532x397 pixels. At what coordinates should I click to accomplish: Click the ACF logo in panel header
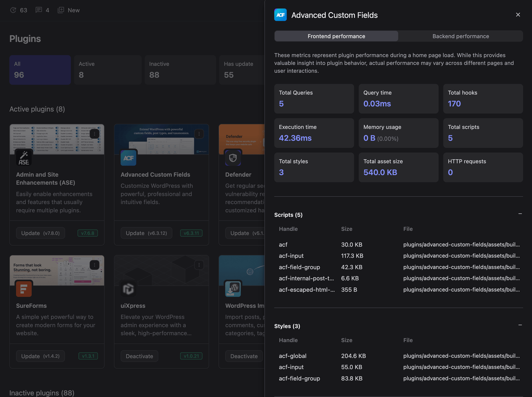click(280, 15)
